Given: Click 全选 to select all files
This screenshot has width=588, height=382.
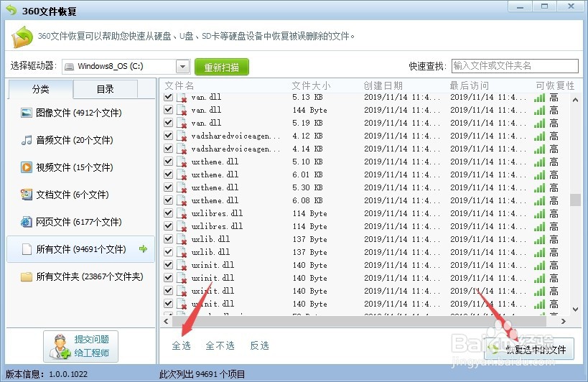Looking at the screenshot, I should coord(181,345).
